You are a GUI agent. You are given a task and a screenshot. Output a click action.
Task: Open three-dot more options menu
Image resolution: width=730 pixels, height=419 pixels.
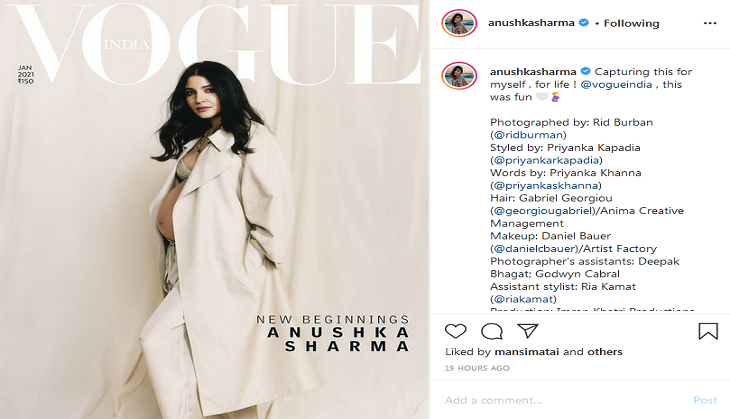pos(710,23)
